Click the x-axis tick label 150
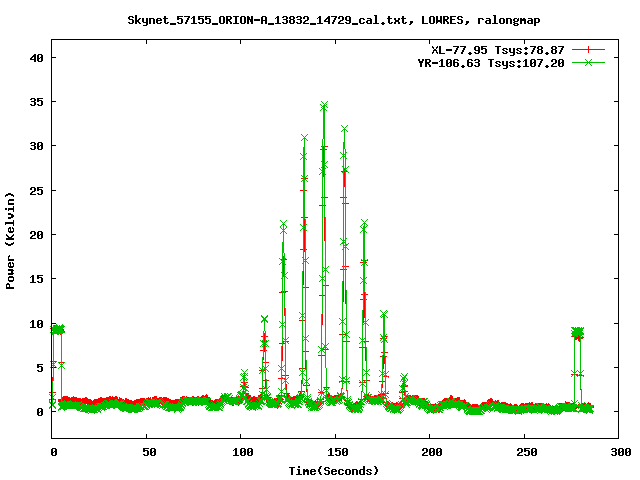Screen dimensions: 640x480 tap(337, 452)
